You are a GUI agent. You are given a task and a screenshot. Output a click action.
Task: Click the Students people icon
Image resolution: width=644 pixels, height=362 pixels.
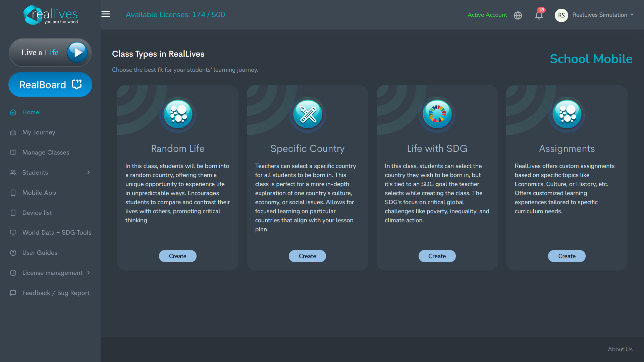click(13, 173)
